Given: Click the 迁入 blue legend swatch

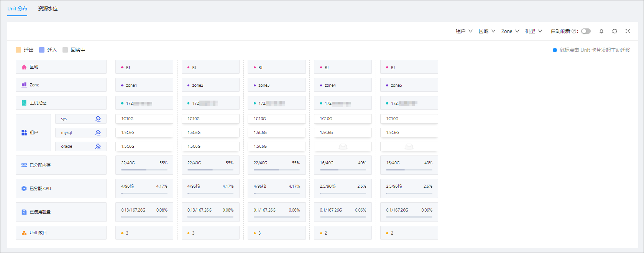Looking at the screenshot, I should pyautogui.click(x=42, y=50).
